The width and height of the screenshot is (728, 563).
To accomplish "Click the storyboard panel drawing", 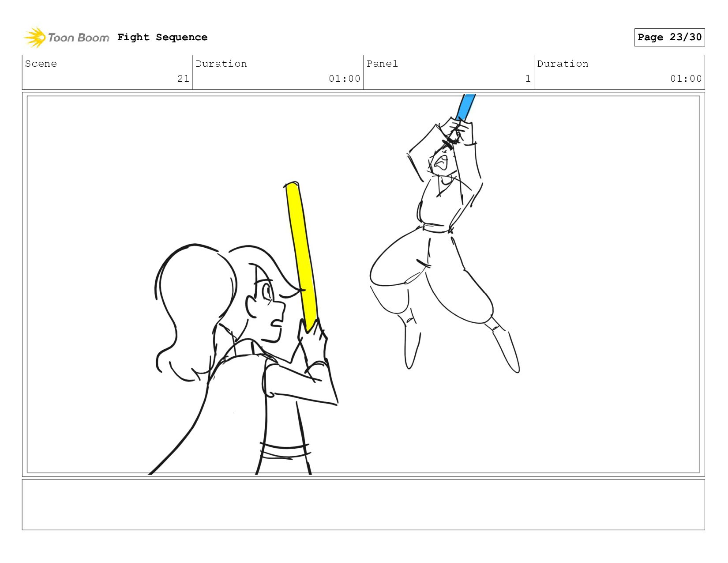I will pyautogui.click(x=363, y=284).
